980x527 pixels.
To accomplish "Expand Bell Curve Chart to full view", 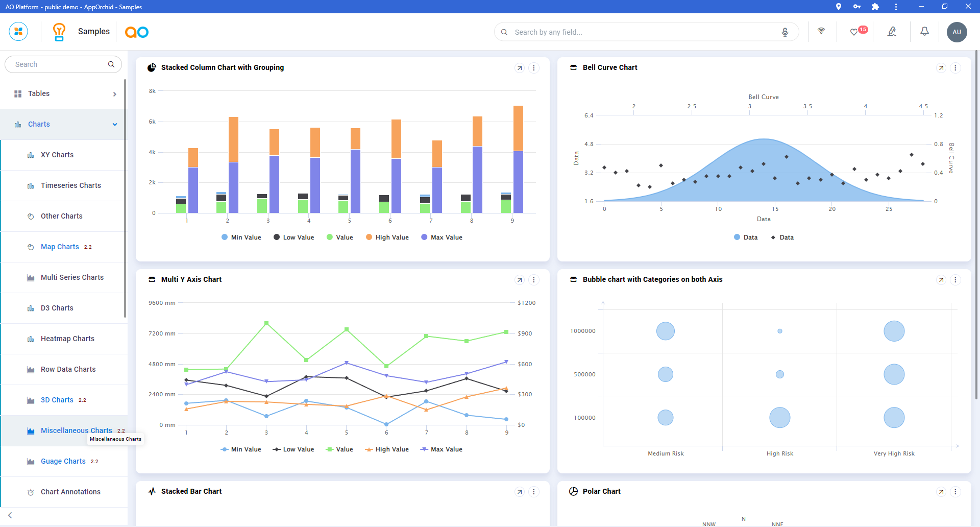I will [941, 68].
